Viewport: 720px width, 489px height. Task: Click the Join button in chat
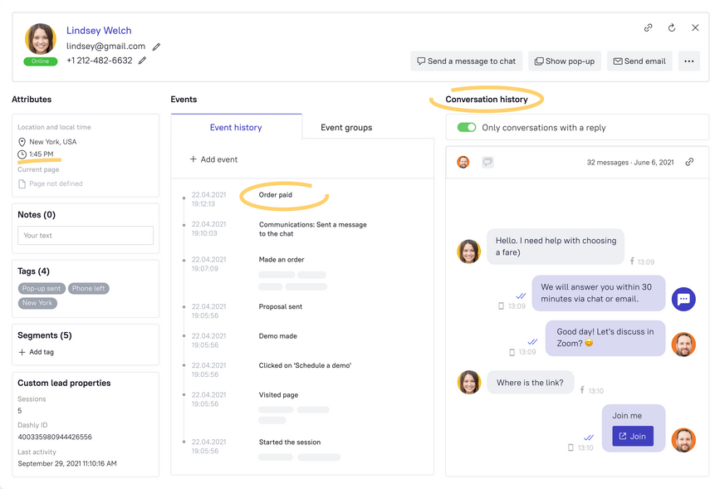(632, 436)
